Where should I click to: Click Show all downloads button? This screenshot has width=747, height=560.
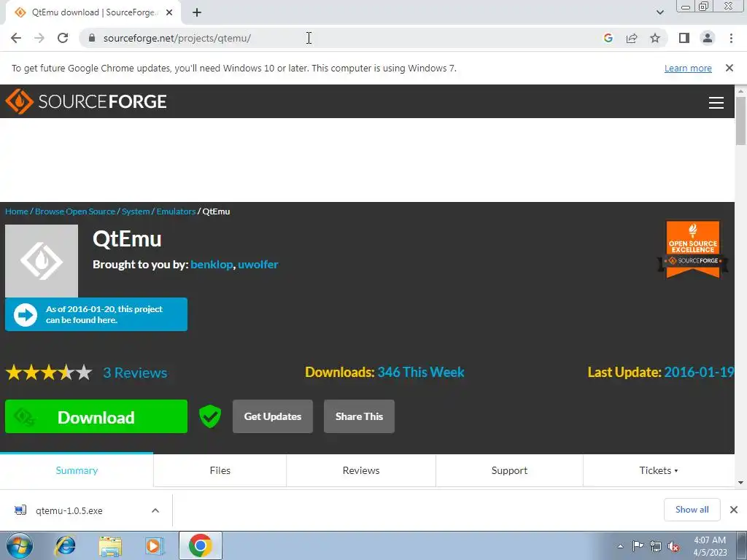[x=692, y=510]
